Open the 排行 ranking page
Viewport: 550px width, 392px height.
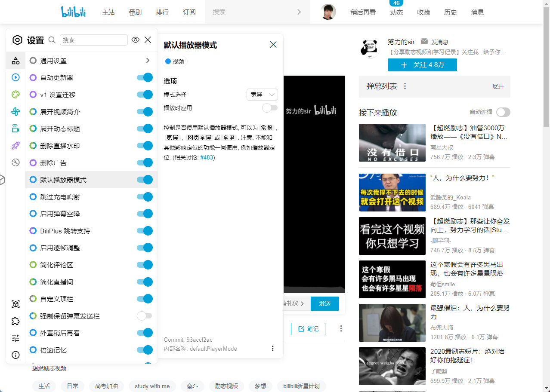click(162, 12)
